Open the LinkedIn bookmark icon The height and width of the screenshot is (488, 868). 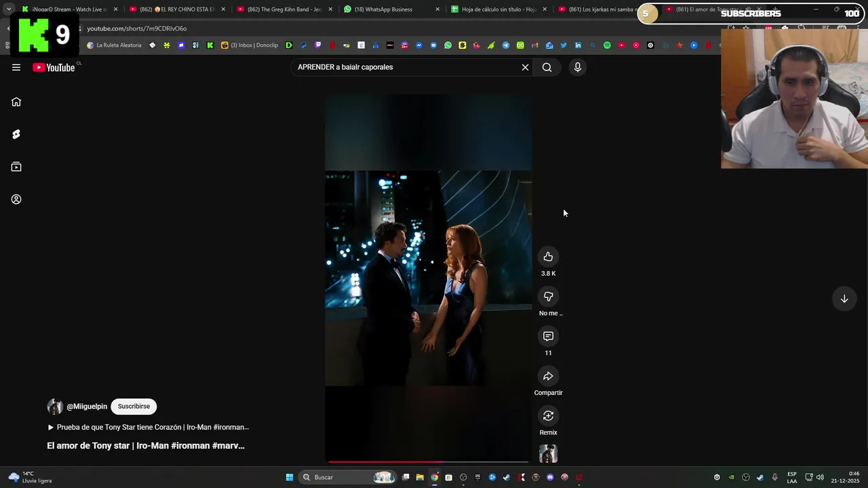(x=578, y=45)
